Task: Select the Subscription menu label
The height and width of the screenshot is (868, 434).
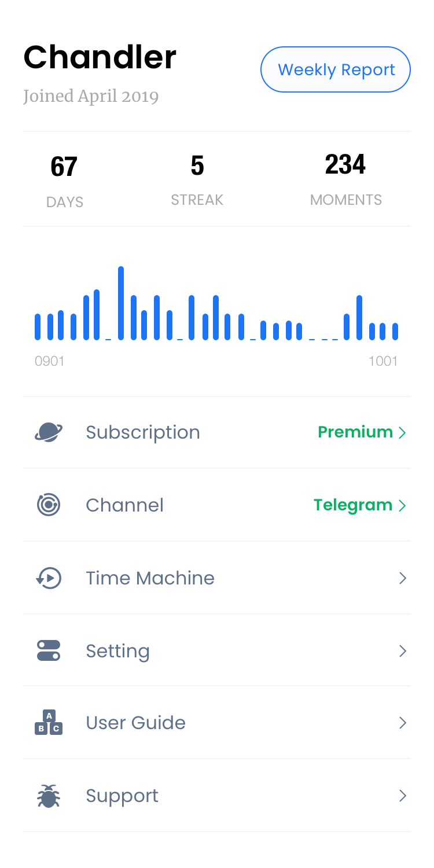Action: click(x=143, y=432)
